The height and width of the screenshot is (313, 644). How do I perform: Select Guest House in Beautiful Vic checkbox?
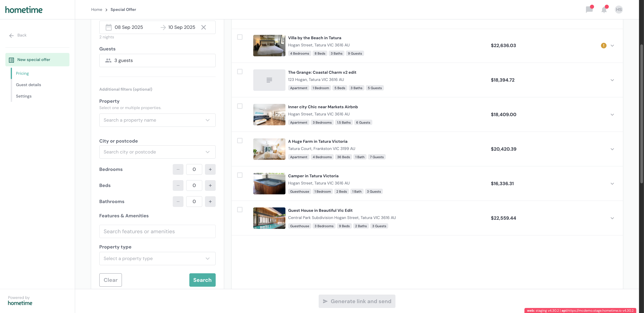240,210
